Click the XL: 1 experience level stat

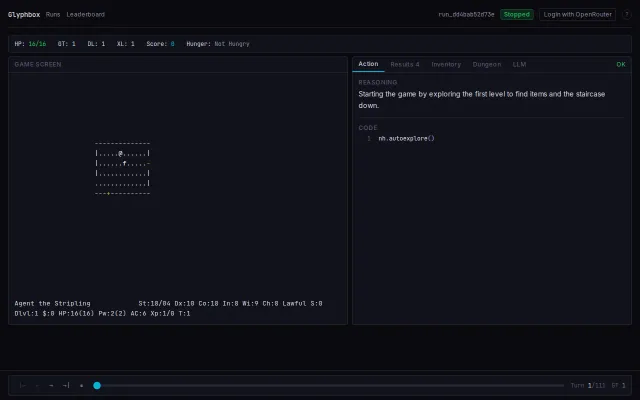(x=125, y=44)
